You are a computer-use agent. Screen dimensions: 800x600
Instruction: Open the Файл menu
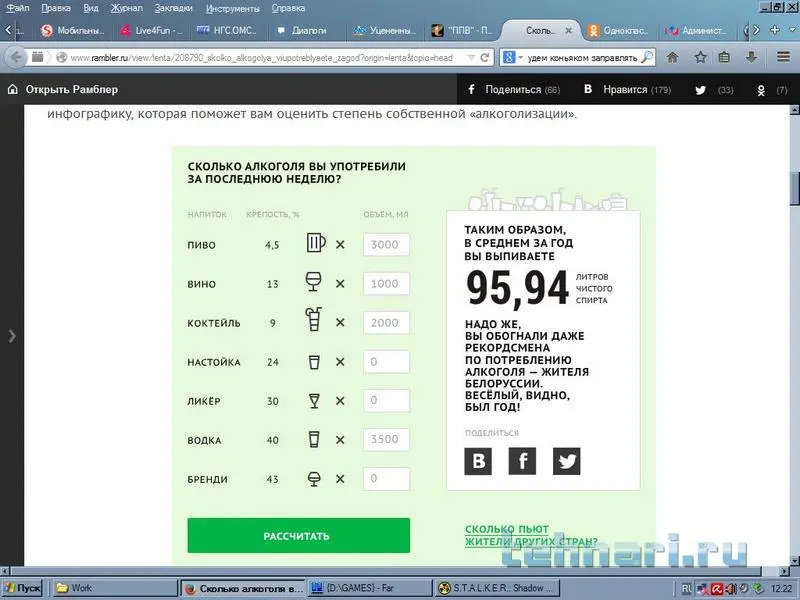tap(17, 8)
